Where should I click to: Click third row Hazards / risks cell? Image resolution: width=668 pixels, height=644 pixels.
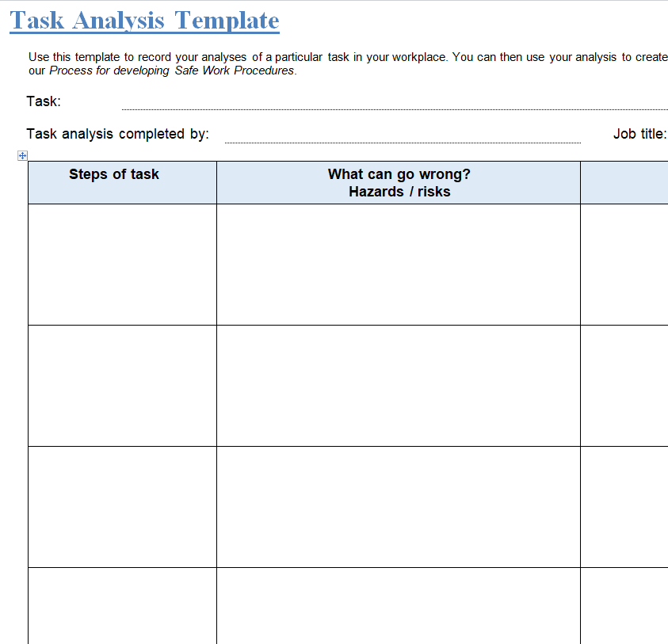(399, 507)
